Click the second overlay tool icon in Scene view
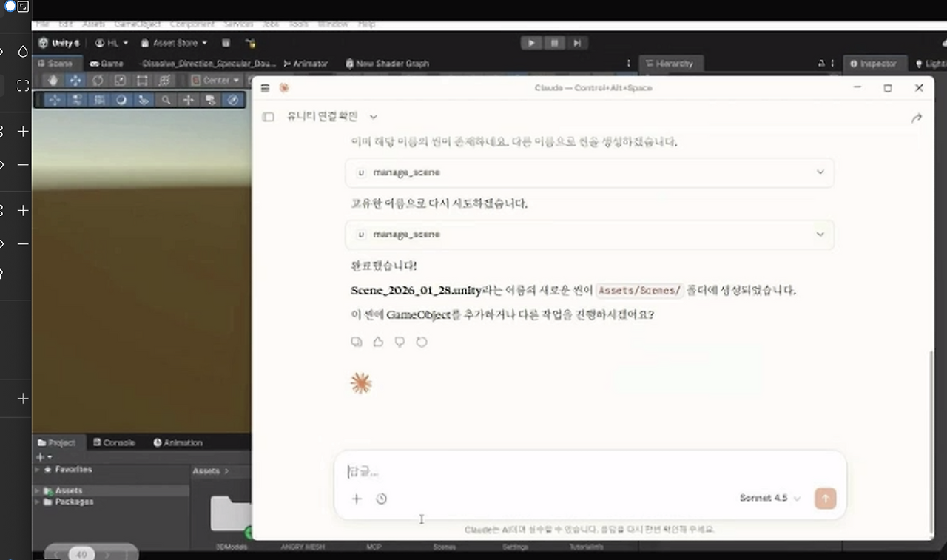 pyautogui.click(x=78, y=100)
